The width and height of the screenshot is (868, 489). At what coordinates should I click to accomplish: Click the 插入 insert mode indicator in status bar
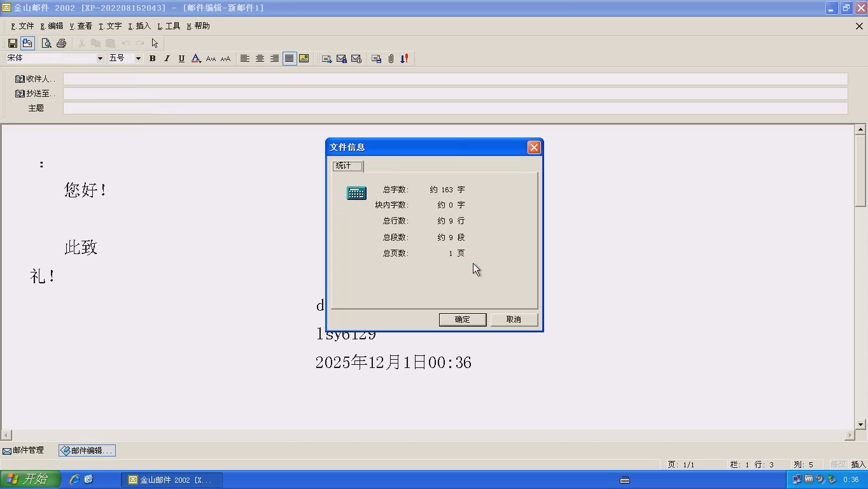(x=858, y=465)
